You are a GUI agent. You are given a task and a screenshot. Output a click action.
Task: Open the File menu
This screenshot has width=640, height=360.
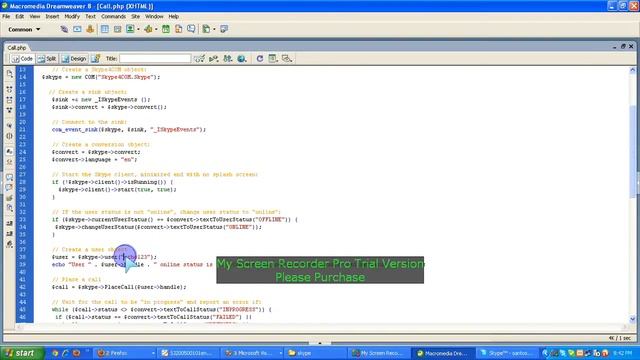point(6,16)
